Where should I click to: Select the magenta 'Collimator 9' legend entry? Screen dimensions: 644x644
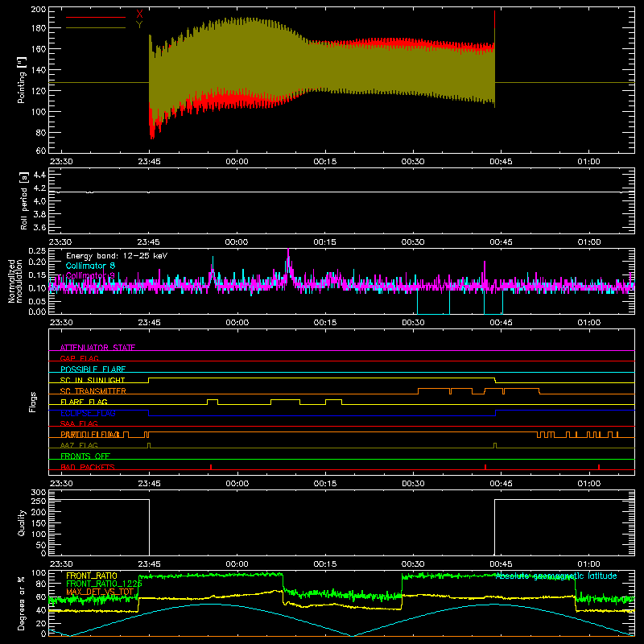click(90, 275)
